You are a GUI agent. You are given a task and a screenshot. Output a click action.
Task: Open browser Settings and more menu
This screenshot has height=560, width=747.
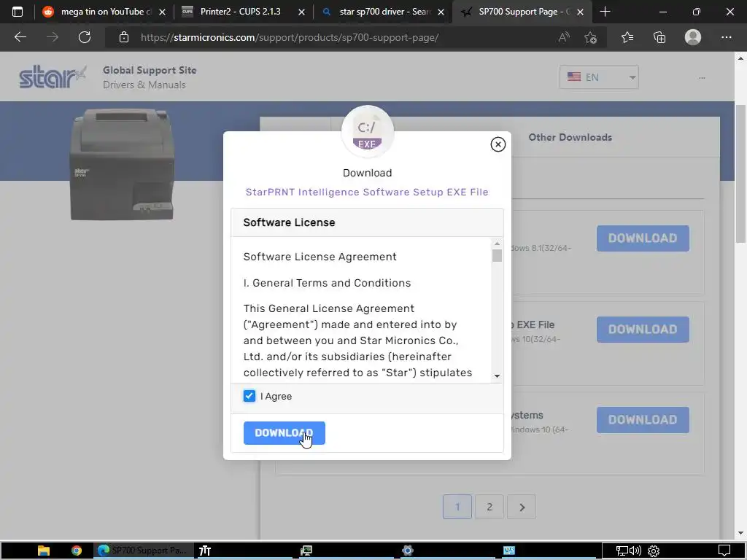[726, 37]
